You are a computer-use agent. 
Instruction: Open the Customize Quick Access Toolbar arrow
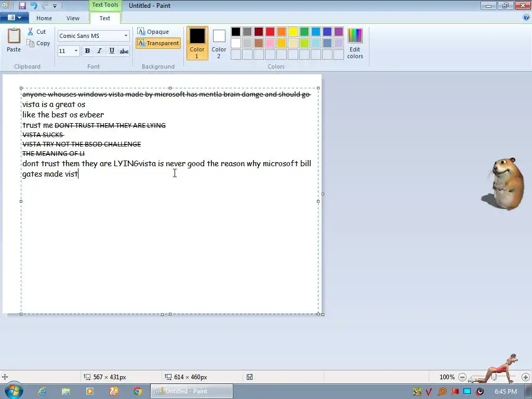(55, 6)
